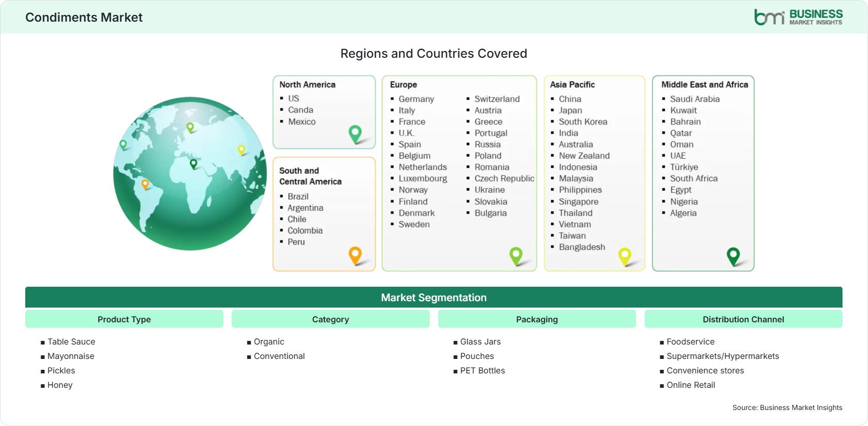Click the dark green pin in Middle East and Africa box
Viewport: 868px width, 426px height.
pos(733,256)
